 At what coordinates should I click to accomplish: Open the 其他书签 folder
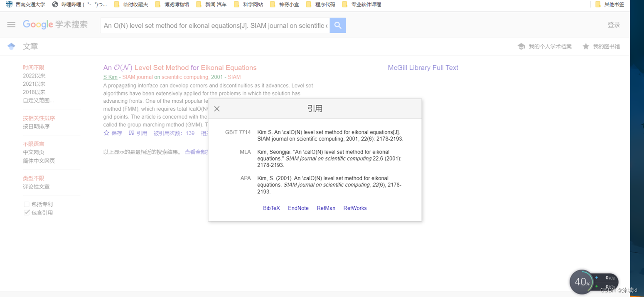610,4
